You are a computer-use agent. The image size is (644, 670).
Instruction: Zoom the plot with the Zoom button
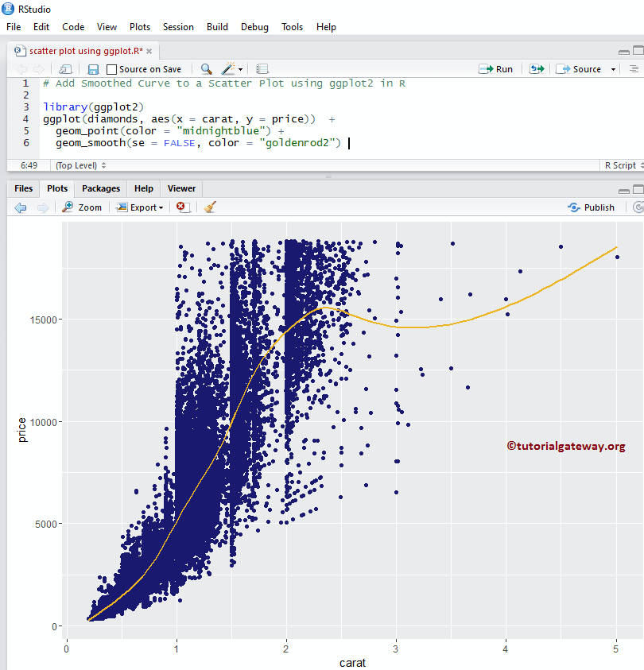pos(82,207)
